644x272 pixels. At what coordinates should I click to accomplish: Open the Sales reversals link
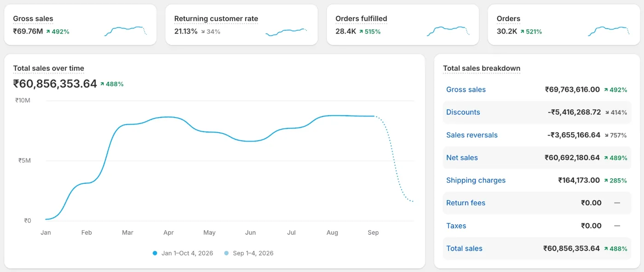(472, 135)
